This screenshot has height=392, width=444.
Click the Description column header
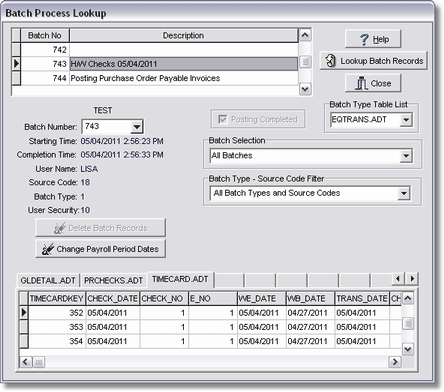coord(183,35)
